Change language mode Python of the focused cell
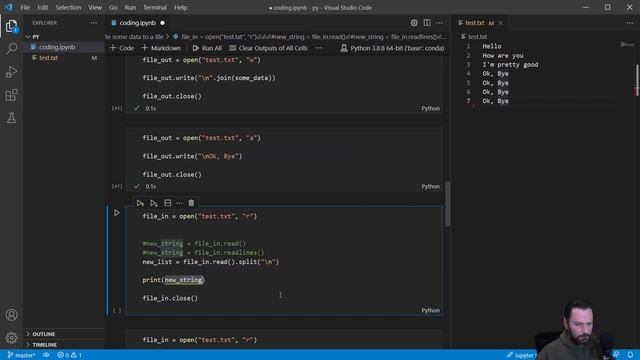 pyautogui.click(x=431, y=310)
